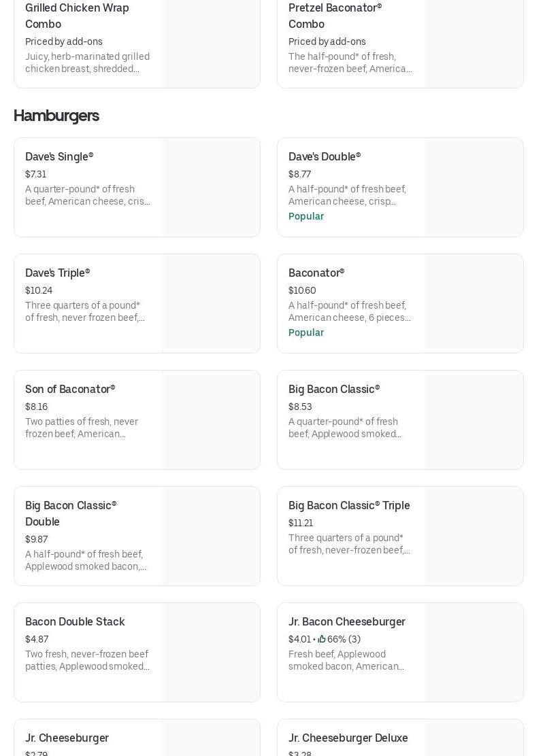Click the Grilled Chicken Wrap Combo title
Screen dimensions: 547x756
click(77, 16)
